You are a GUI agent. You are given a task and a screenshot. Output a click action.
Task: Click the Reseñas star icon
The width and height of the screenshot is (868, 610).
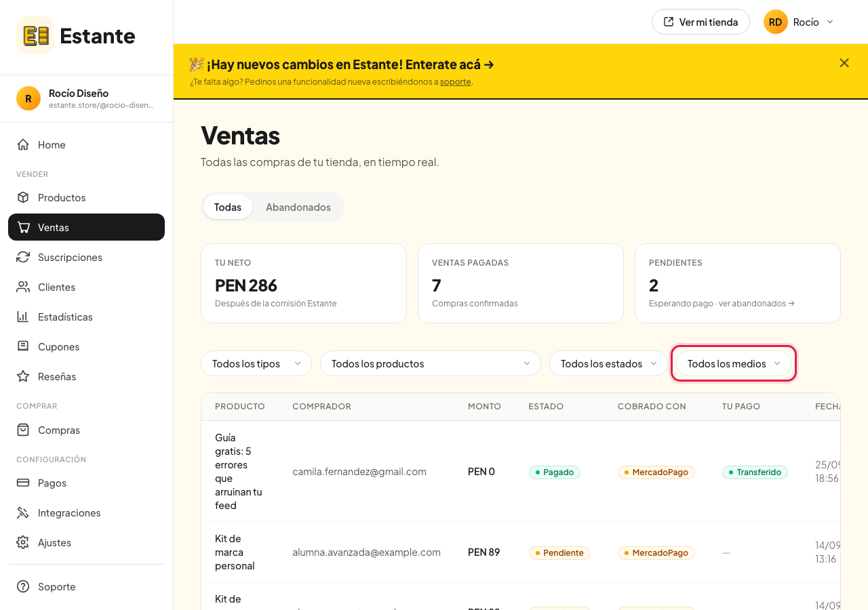23,376
